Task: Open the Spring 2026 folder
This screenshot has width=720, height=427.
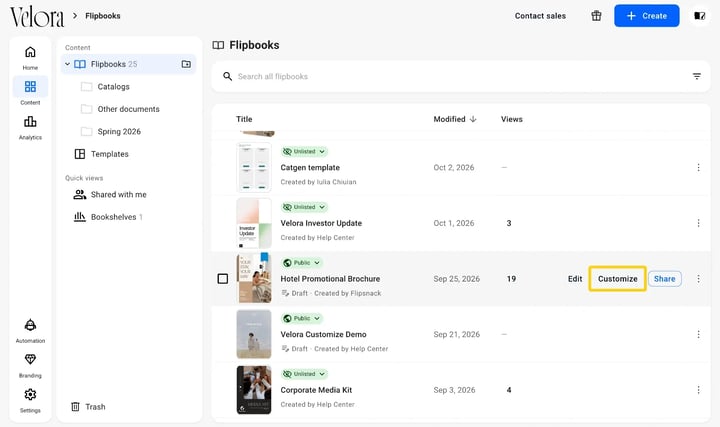Action: [119, 132]
